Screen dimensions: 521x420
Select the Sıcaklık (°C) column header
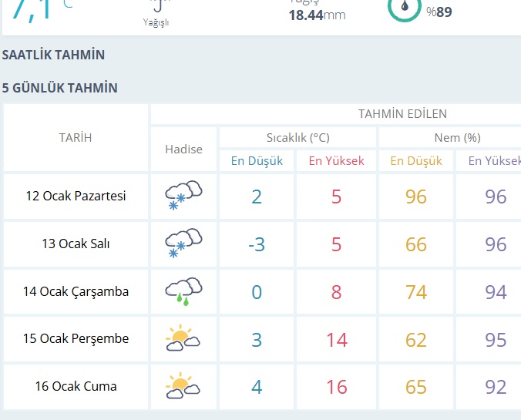click(x=297, y=137)
